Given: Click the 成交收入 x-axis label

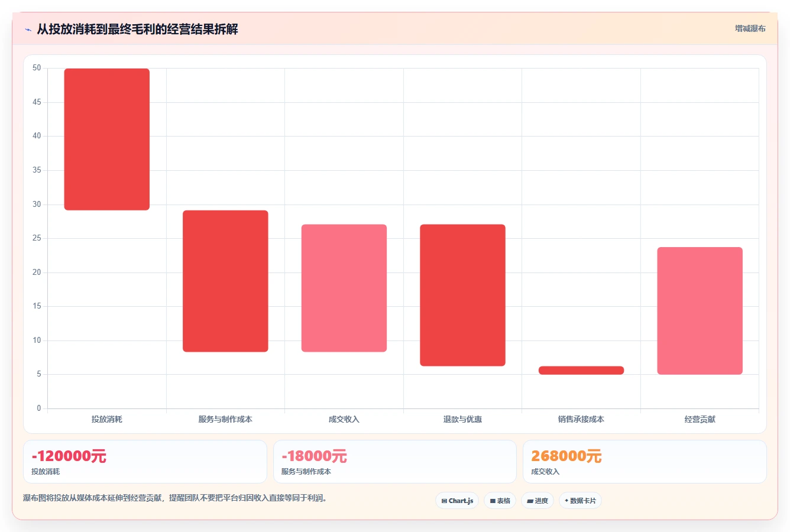Looking at the screenshot, I should pyautogui.click(x=344, y=419).
